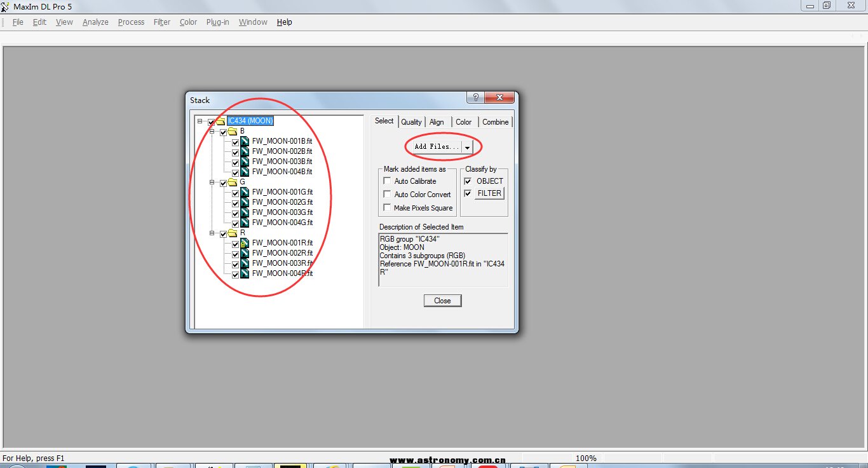Click the Stack dialog help question-mark icon
868x468 pixels.
coord(475,97)
